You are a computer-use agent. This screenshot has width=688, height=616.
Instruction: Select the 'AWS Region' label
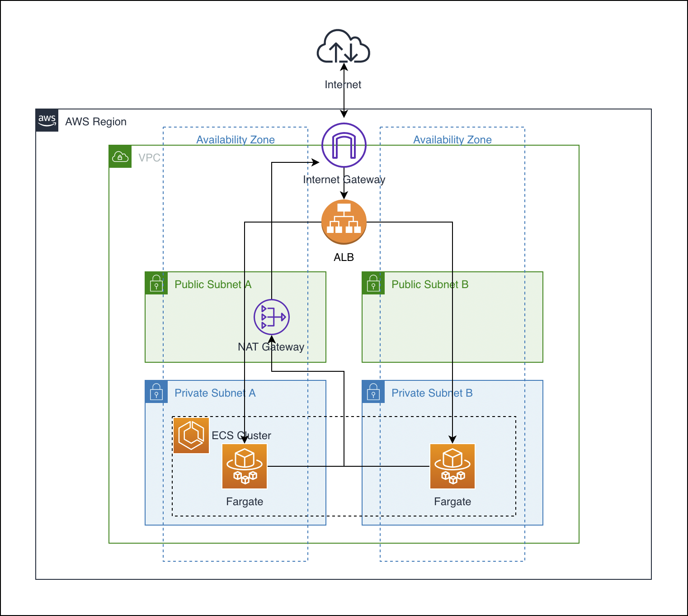click(96, 122)
